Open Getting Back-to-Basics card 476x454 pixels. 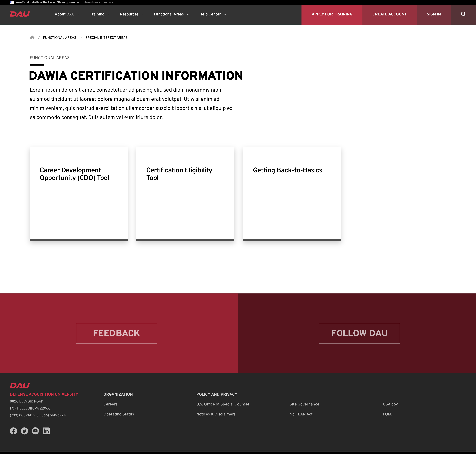[292, 194]
